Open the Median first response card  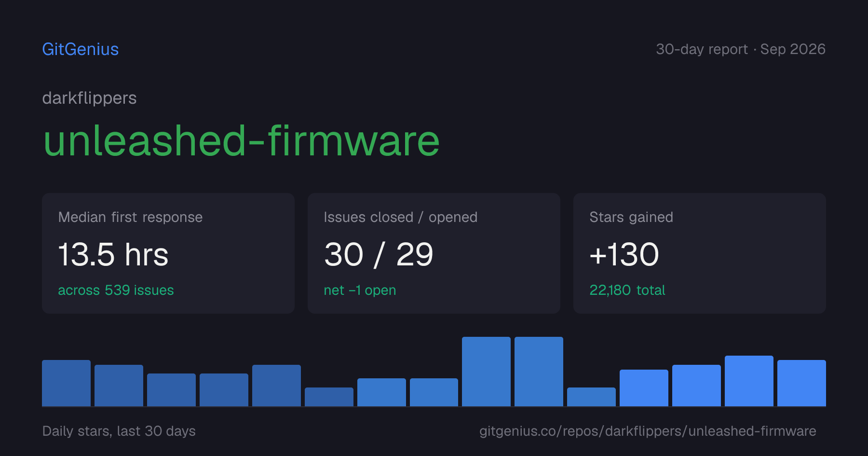pyautogui.click(x=168, y=253)
